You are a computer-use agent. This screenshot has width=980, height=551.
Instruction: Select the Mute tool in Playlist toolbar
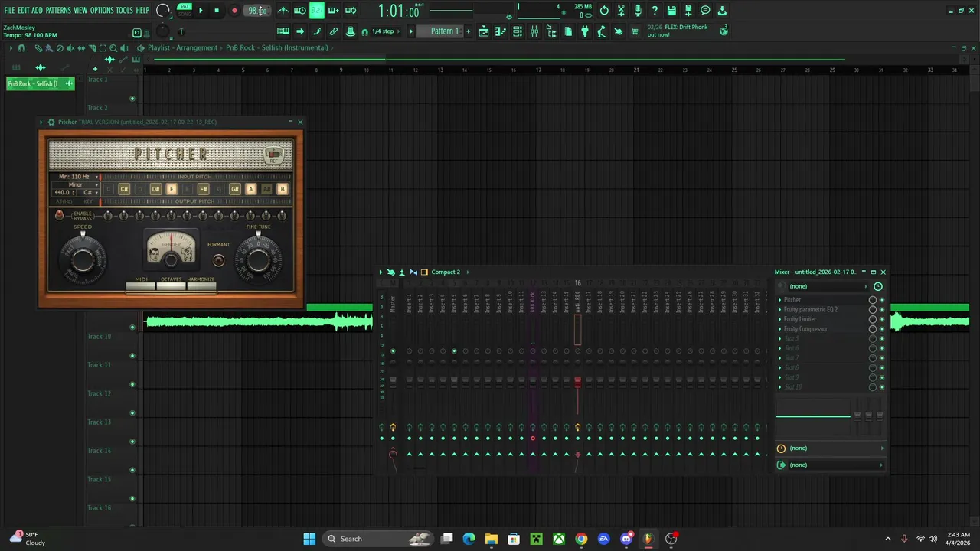click(70, 47)
